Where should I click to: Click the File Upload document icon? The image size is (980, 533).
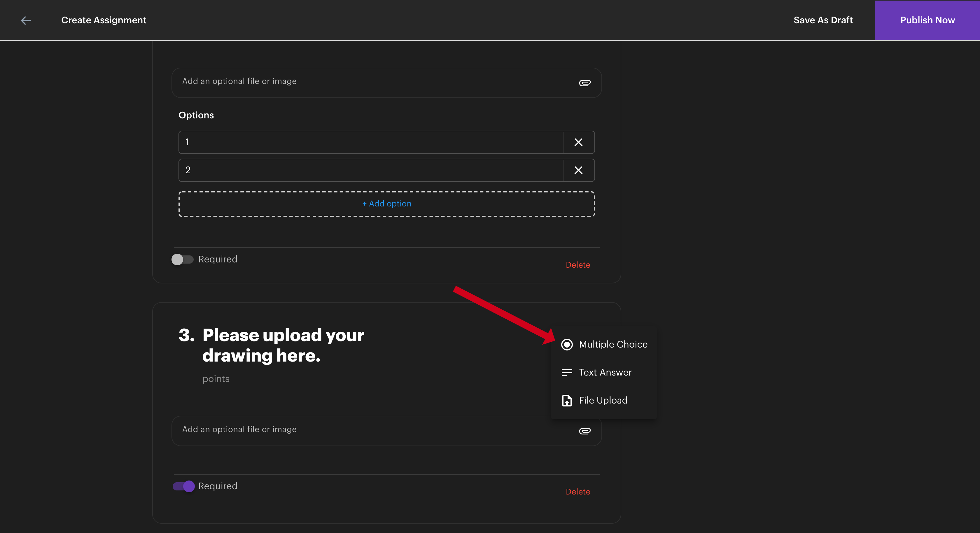(567, 400)
